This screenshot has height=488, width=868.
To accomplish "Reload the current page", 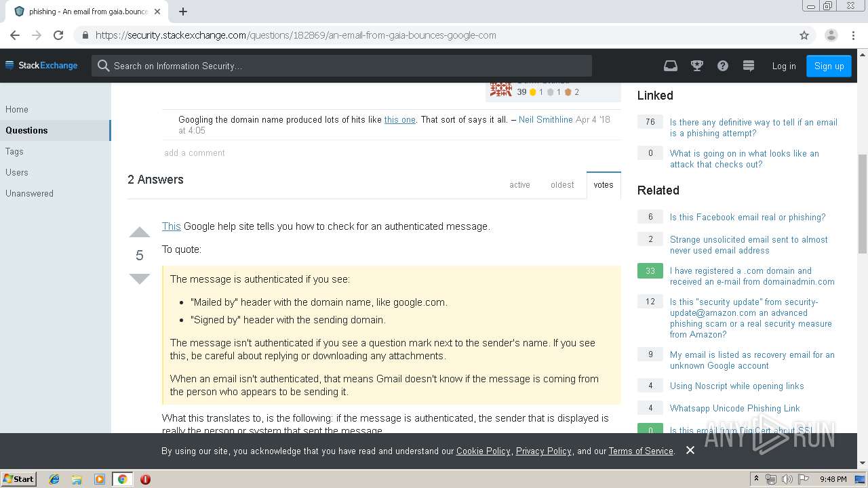I will (58, 35).
